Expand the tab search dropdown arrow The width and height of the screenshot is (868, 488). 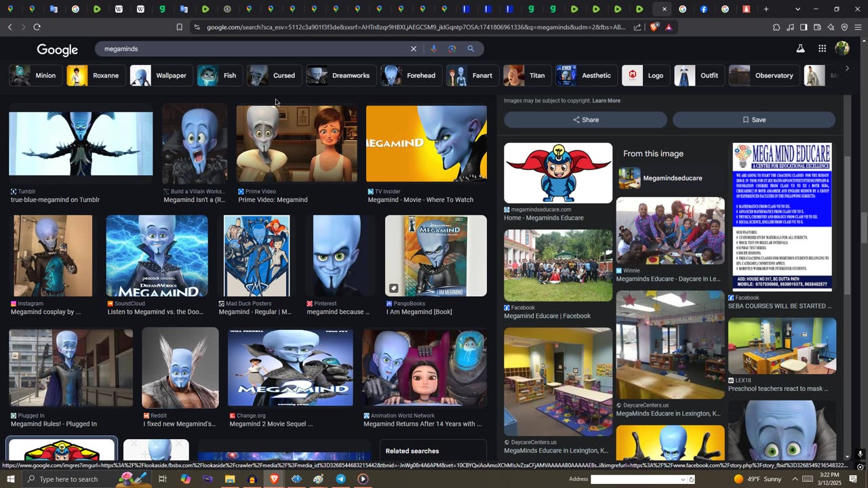(x=797, y=9)
